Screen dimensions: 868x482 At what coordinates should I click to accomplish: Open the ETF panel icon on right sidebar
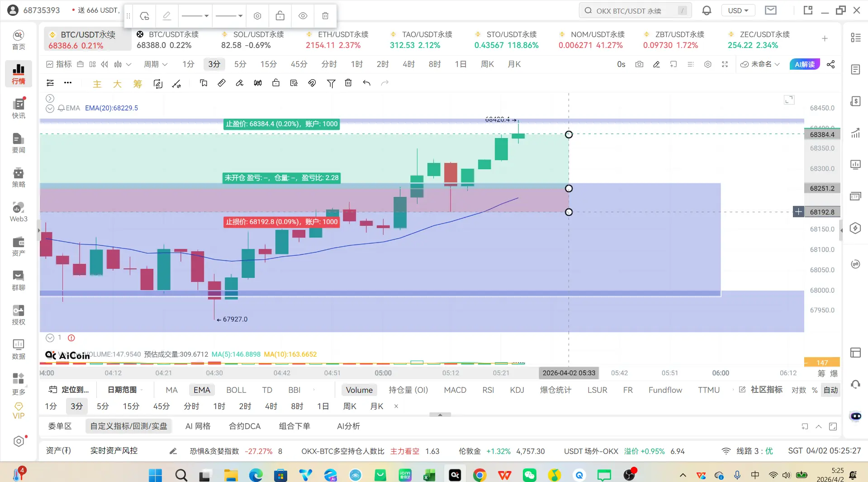click(x=855, y=196)
